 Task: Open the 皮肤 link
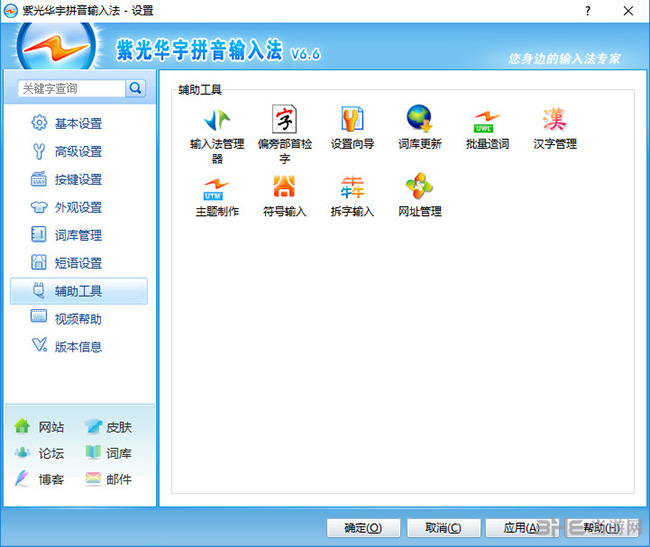pyautogui.click(x=109, y=427)
